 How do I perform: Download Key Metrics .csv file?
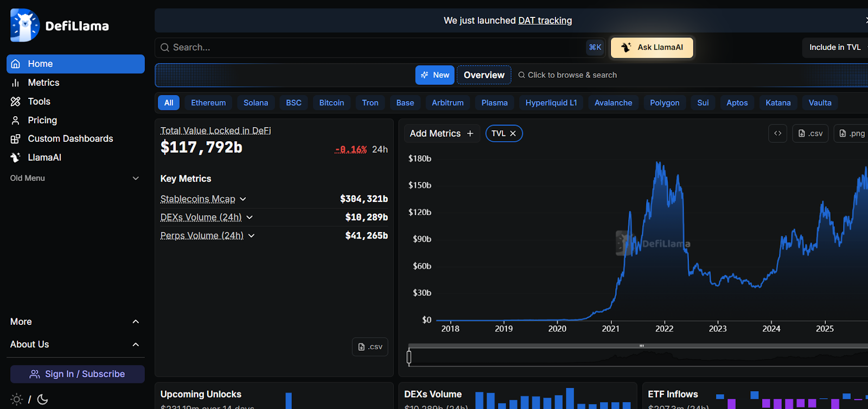point(370,347)
